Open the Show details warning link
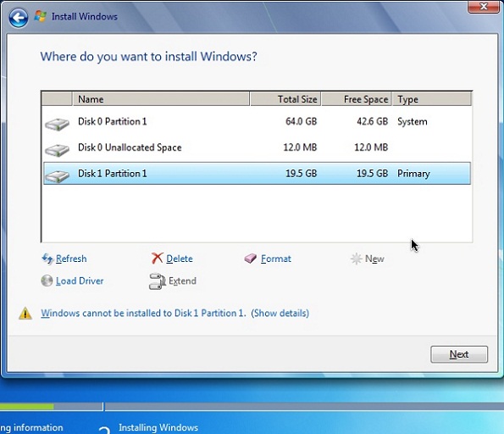This screenshot has width=504, height=434. (280, 313)
